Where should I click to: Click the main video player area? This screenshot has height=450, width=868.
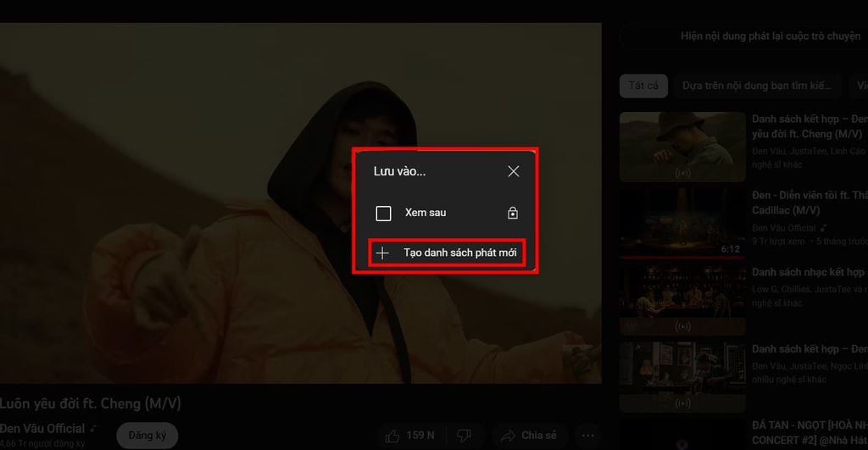click(x=301, y=203)
